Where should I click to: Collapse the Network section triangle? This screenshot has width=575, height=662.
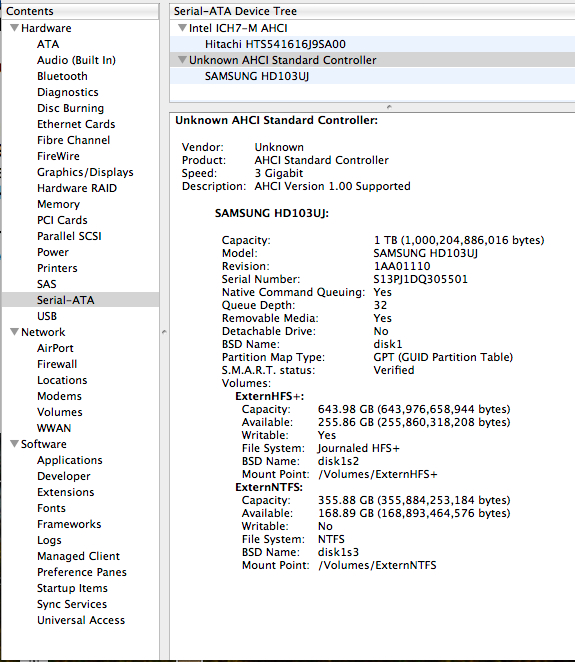click(x=14, y=332)
